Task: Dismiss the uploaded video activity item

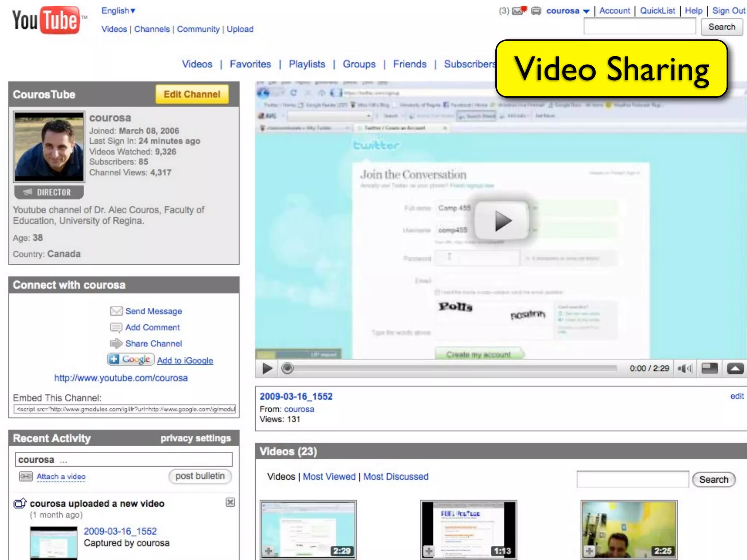Action: [x=230, y=502]
